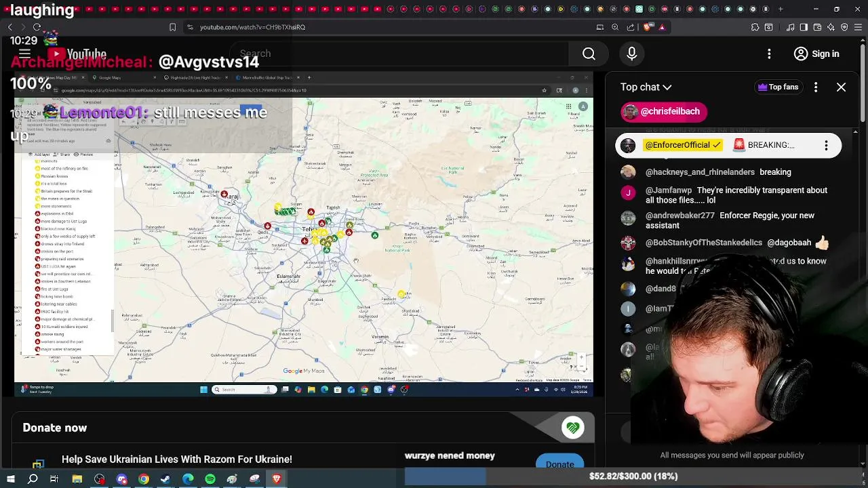Open a new browser tab

point(781,9)
